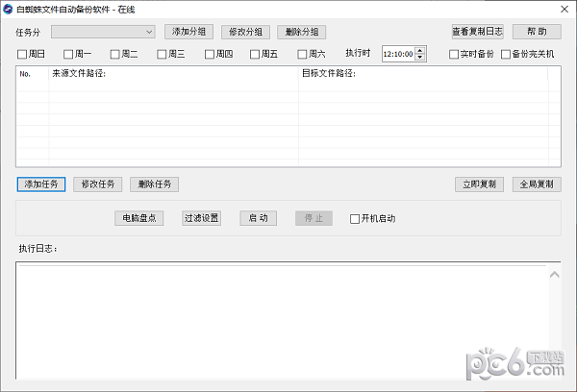Click the log area scrollbar up arrow
The width and height of the screenshot is (577, 392).
coord(554,276)
